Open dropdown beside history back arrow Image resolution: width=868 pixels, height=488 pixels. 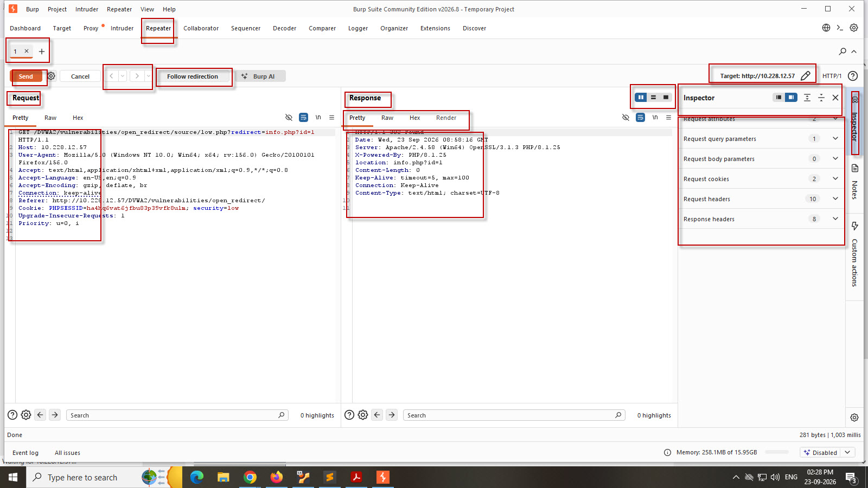point(123,76)
